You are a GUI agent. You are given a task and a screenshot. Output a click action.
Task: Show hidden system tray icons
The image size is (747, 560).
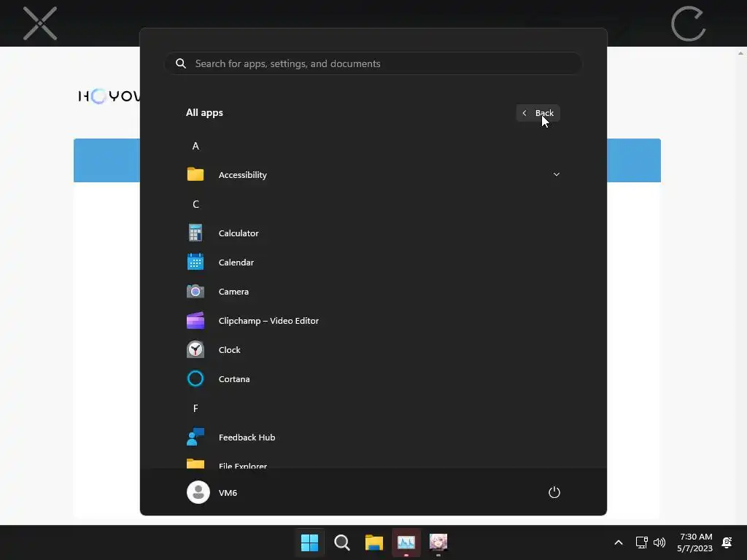tap(619, 542)
